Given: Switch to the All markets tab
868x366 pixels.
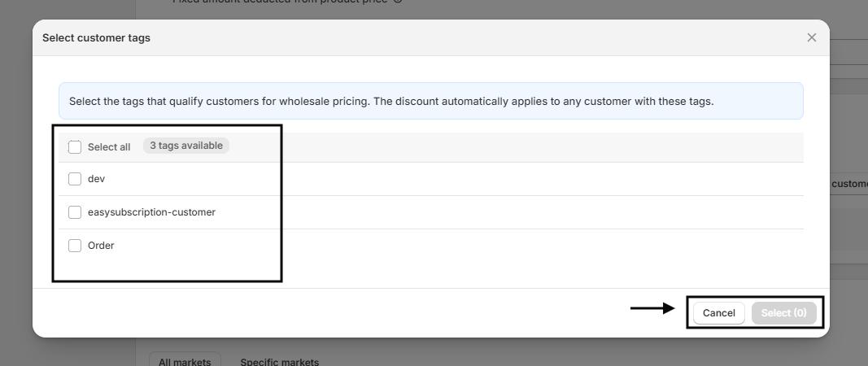Looking at the screenshot, I should [x=185, y=361].
